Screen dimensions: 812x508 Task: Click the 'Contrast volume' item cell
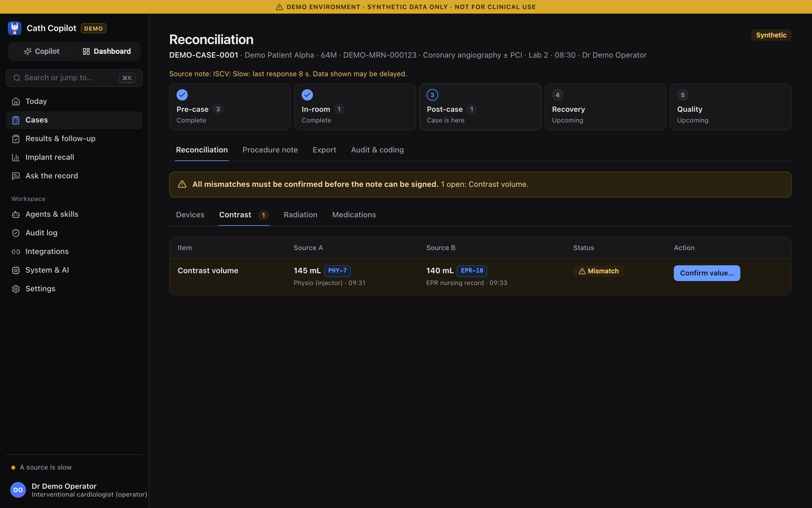(208, 271)
